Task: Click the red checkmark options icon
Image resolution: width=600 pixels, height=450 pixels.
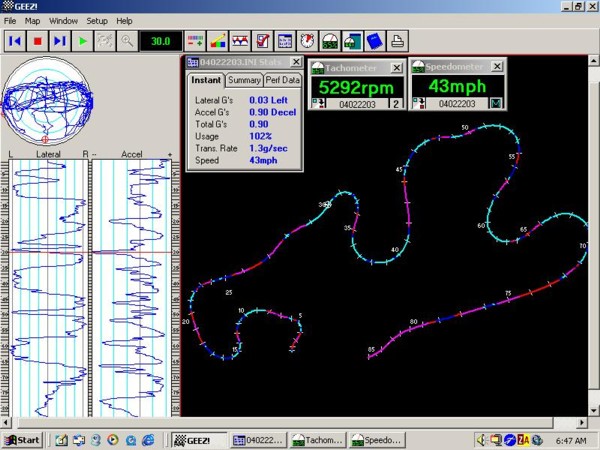Action: click(262, 41)
